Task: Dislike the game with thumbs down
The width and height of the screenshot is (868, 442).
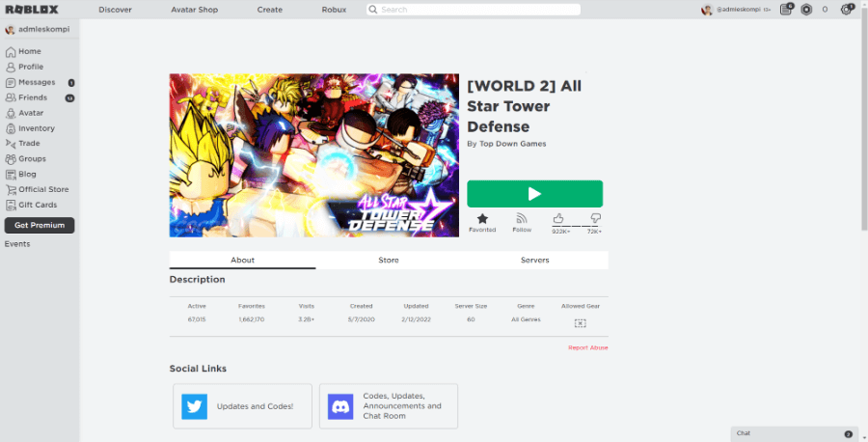Action: pyautogui.click(x=596, y=218)
